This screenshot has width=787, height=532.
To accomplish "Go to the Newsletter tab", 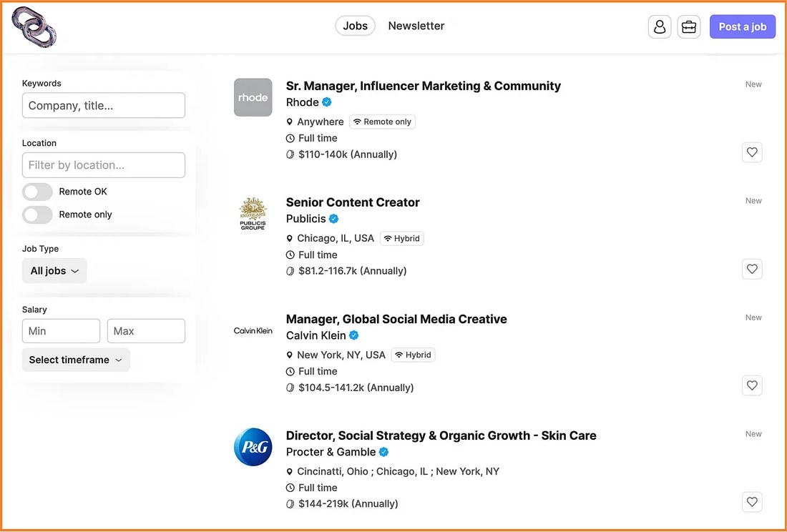I will click(416, 26).
